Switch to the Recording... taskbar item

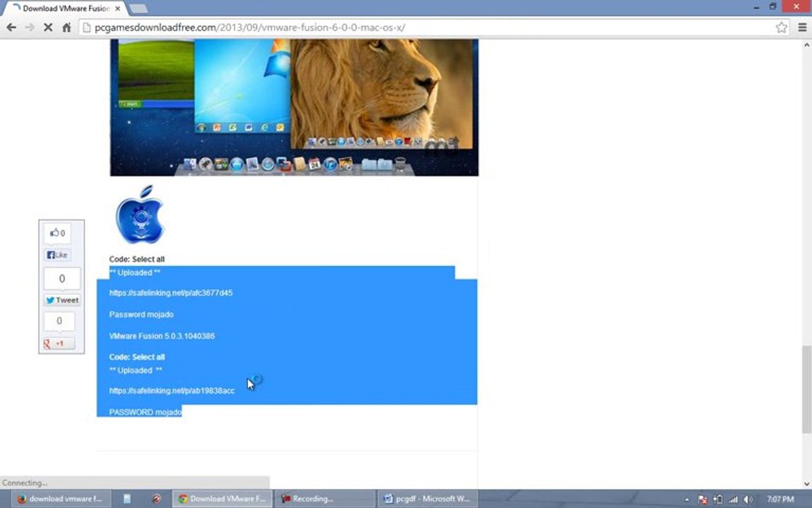pyautogui.click(x=325, y=499)
